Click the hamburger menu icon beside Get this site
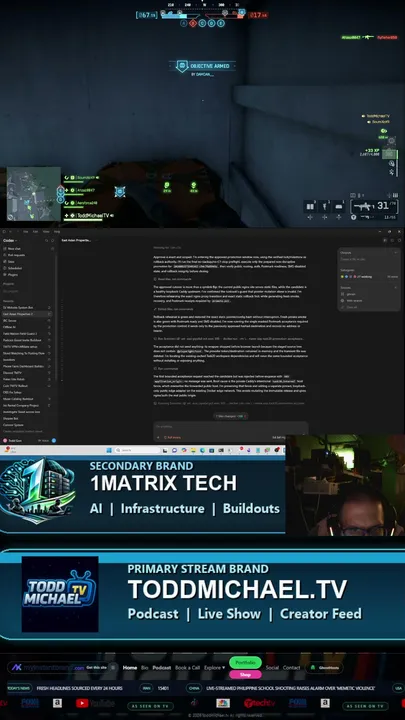 (113, 667)
